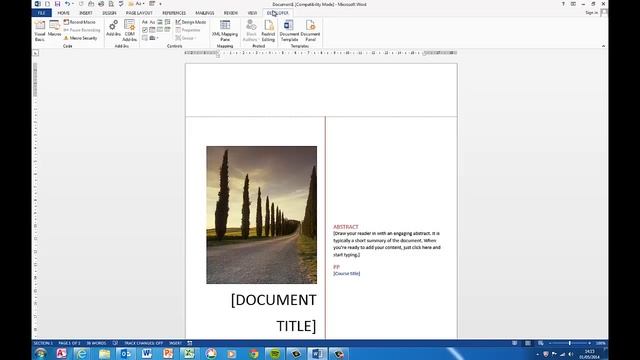Open the Macros dialog
Viewport: 640px width, 360px height.
point(54,29)
